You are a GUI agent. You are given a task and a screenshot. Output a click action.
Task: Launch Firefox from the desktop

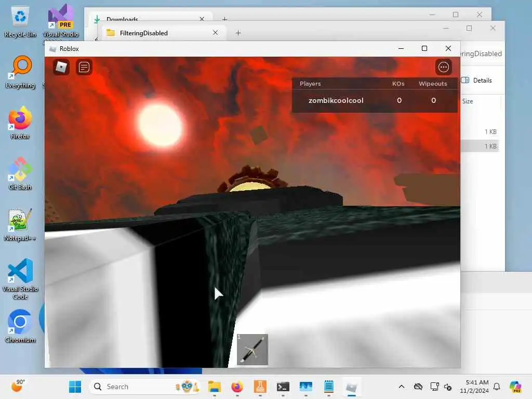20,123
